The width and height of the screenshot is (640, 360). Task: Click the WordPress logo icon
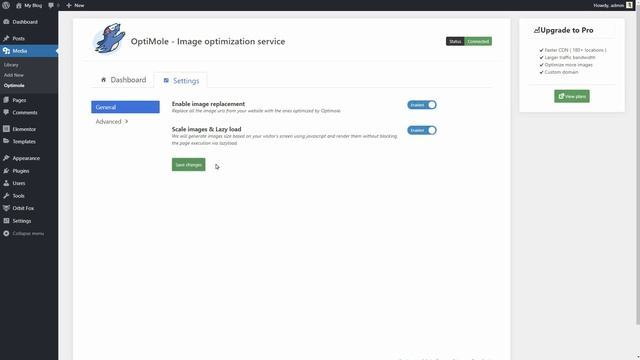tap(6, 5)
